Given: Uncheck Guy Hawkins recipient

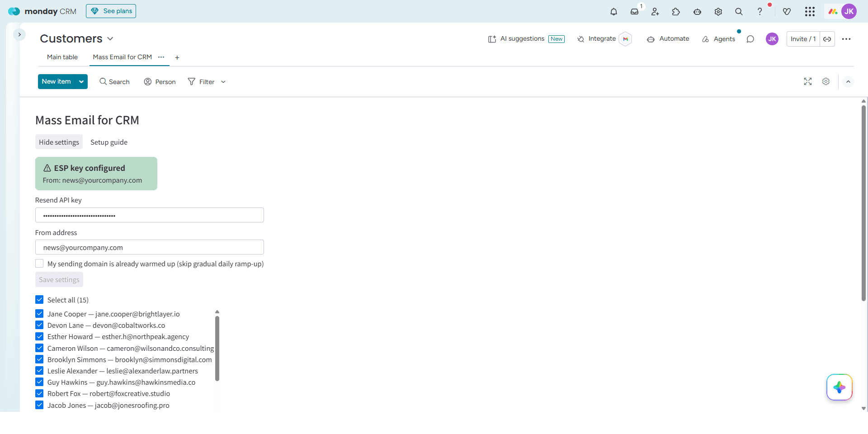Looking at the screenshot, I should coord(39,382).
